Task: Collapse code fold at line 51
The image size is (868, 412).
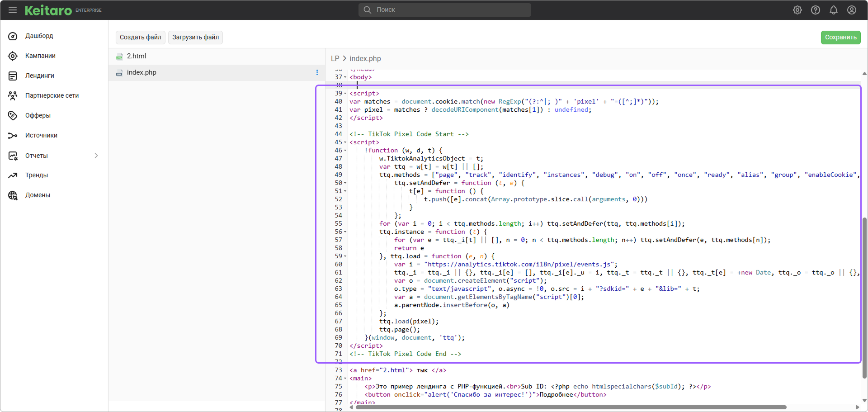Action: tap(345, 191)
